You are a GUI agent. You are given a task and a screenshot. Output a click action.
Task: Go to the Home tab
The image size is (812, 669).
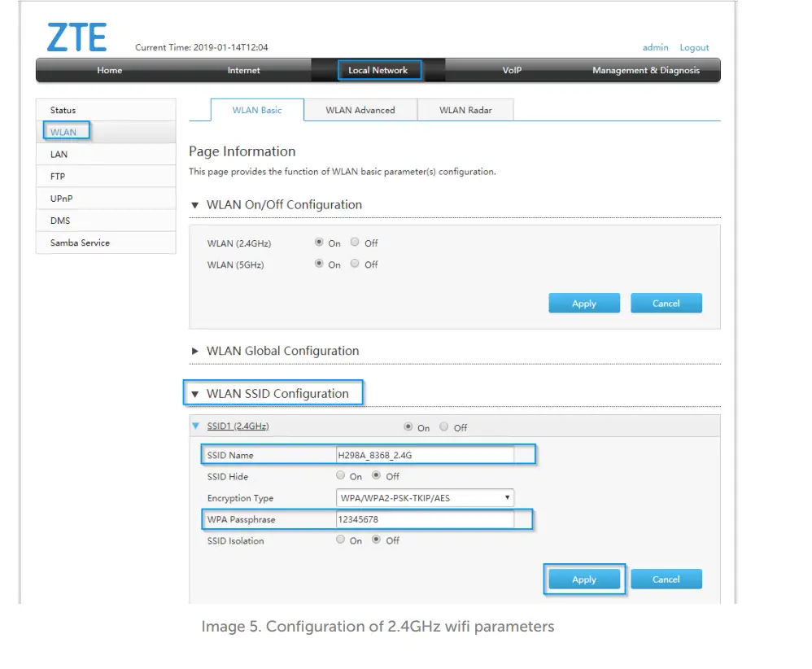(109, 70)
